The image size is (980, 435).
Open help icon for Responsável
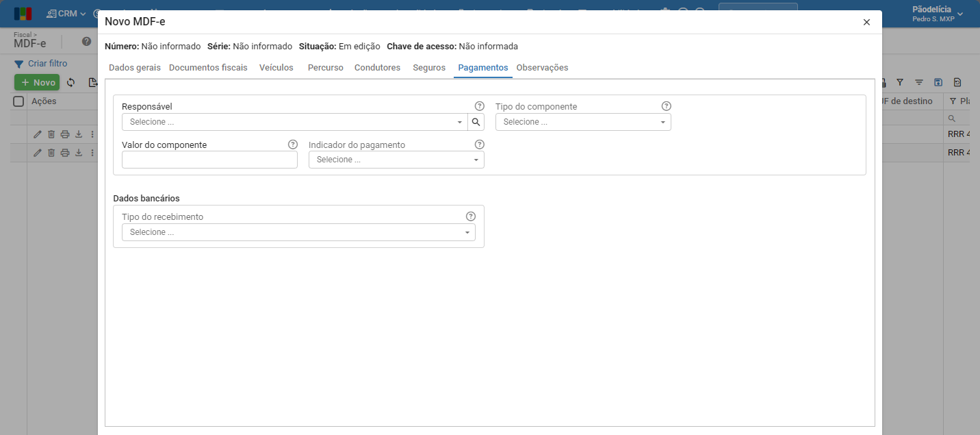(x=479, y=106)
